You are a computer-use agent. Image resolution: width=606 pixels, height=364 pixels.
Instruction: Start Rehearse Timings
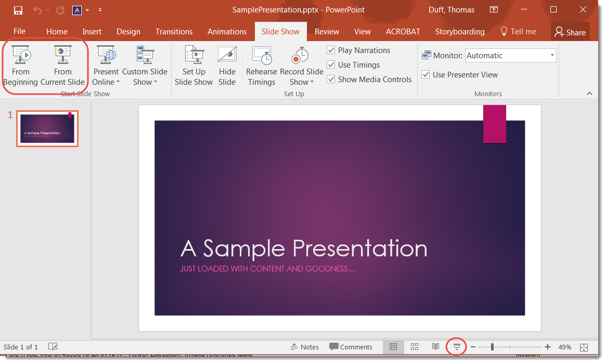pyautogui.click(x=262, y=66)
